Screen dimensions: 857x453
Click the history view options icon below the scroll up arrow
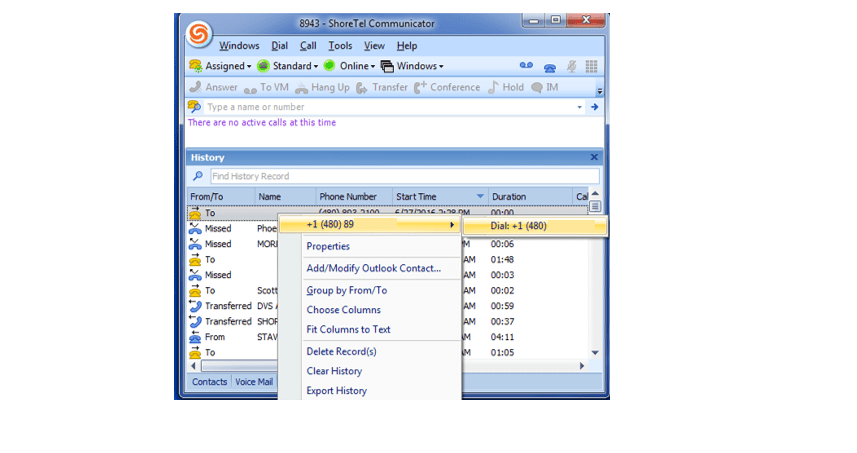pyautogui.click(x=595, y=207)
